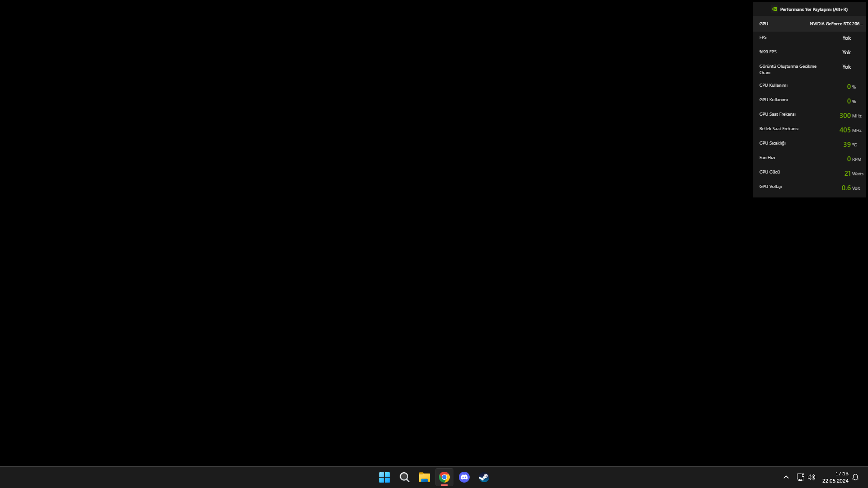Open the volume speaker tray icon

(811, 477)
